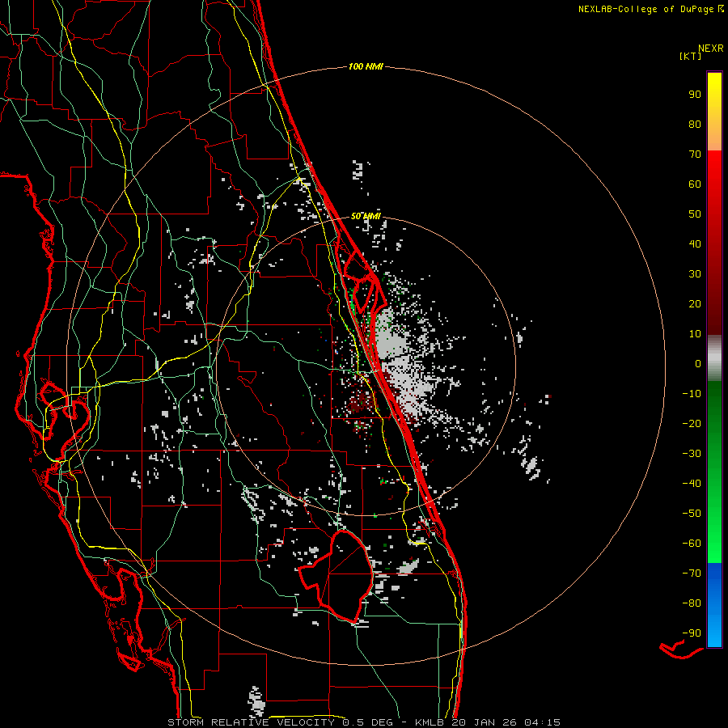This screenshot has height=728, width=728.
Task: Click the -60 value on the velocity scale
Action: 692,544
